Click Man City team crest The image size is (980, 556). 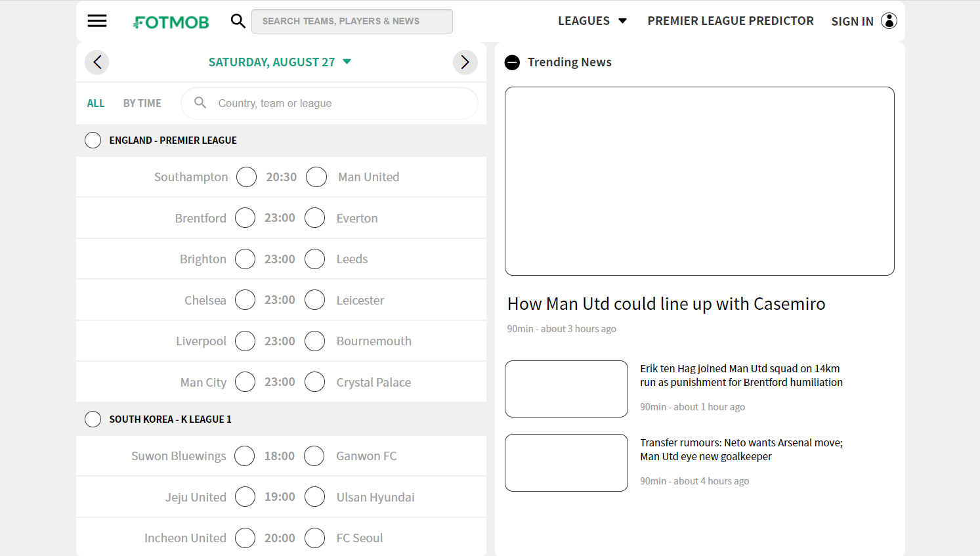245,382
